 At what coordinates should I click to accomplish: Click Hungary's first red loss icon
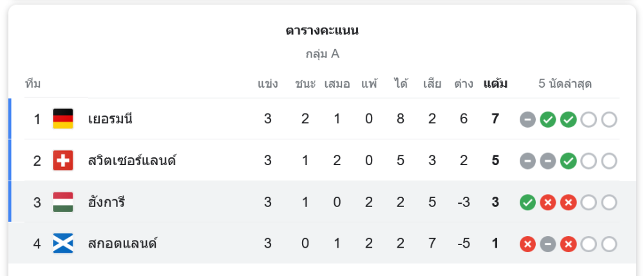click(547, 202)
